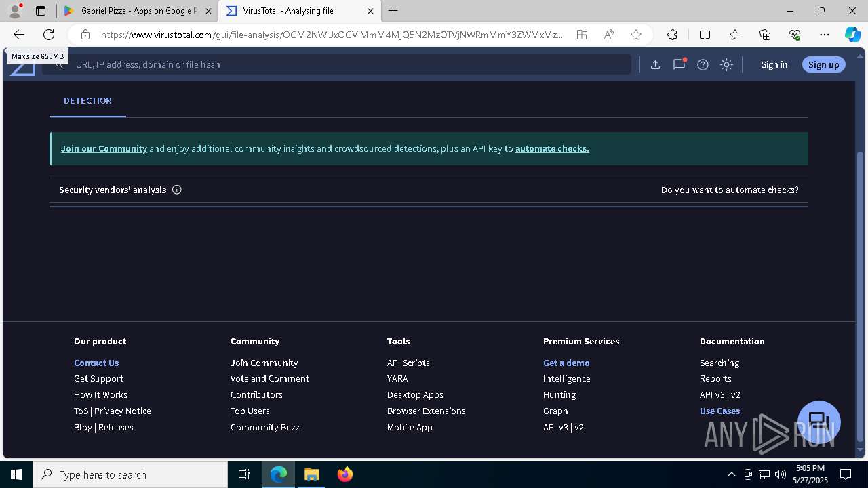Open the How It Works link

pos(100,394)
